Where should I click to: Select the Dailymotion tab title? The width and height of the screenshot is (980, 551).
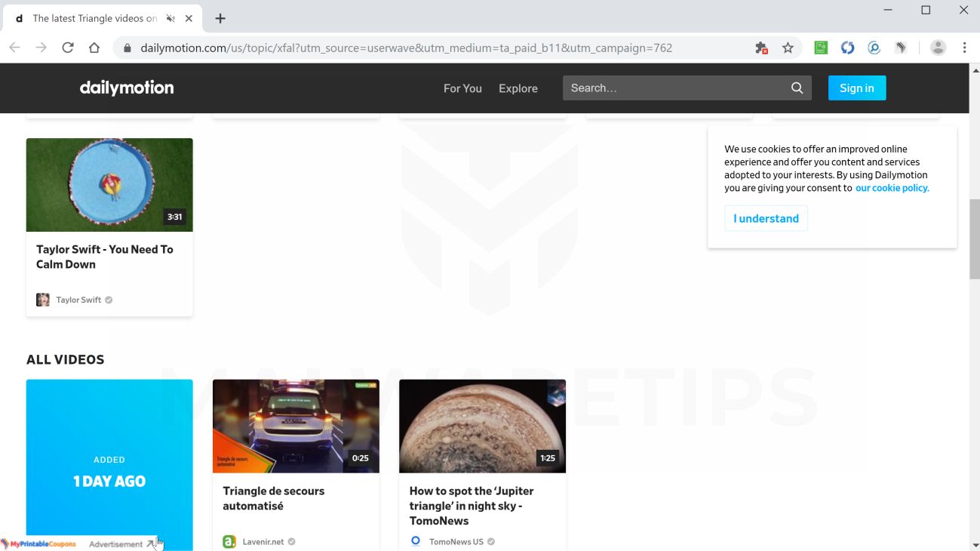[94, 18]
